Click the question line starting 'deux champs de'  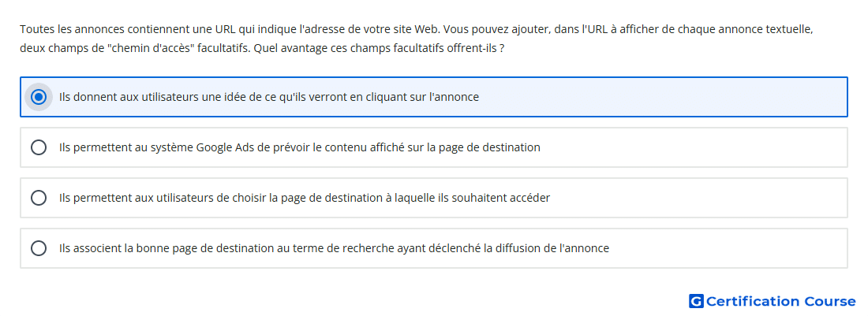tap(262, 48)
